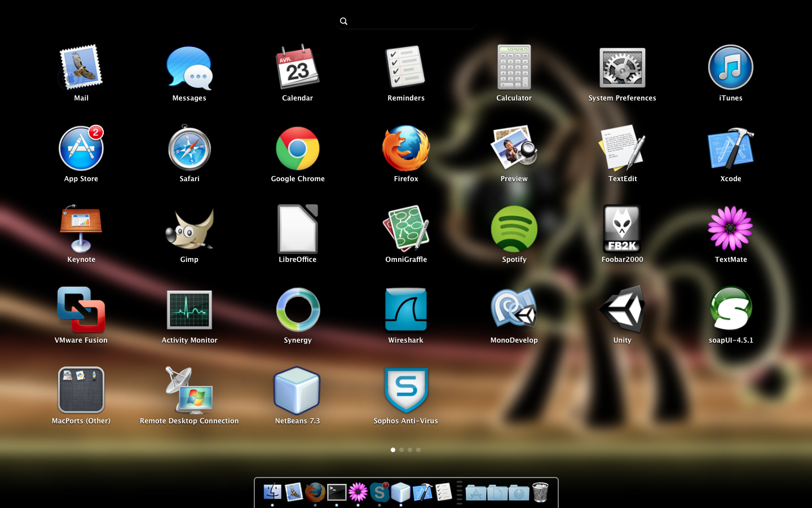The width and height of the screenshot is (812, 508).
Task: Click the System Preferences label
Action: pyautogui.click(x=622, y=98)
